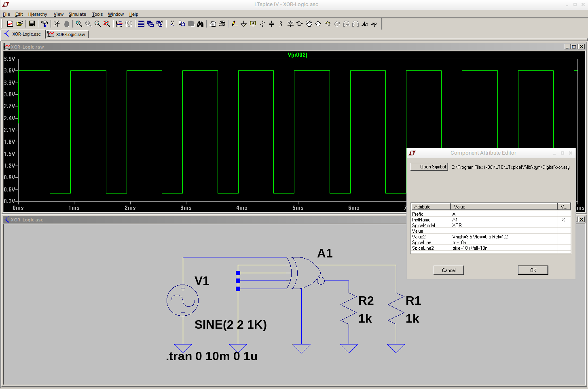Add SPICE directive .op icon
Image resolution: width=588 pixels, height=389 pixels.
[x=374, y=24]
